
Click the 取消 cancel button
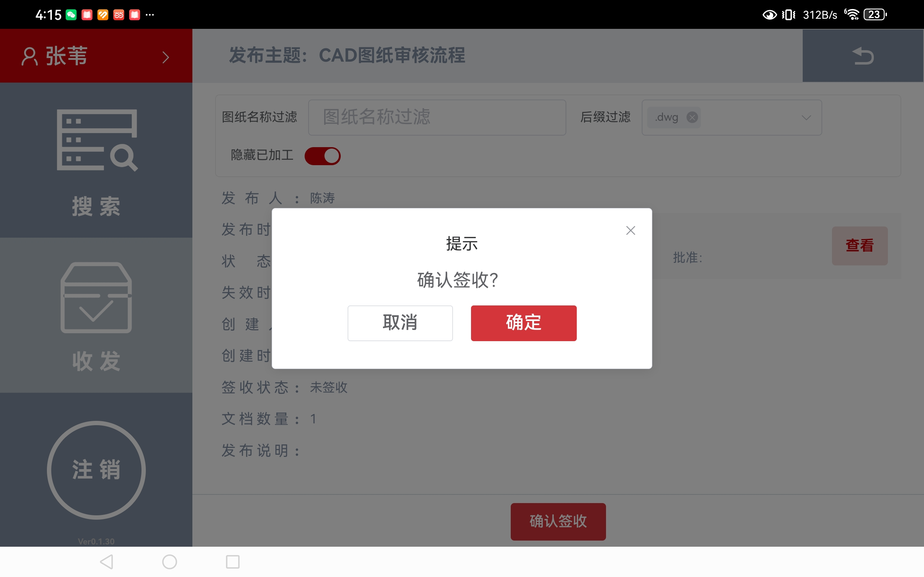(400, 323)
